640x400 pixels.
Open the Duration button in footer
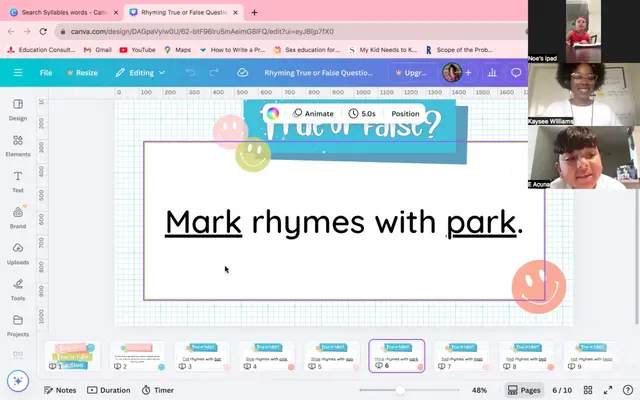[x=109, y=390]
